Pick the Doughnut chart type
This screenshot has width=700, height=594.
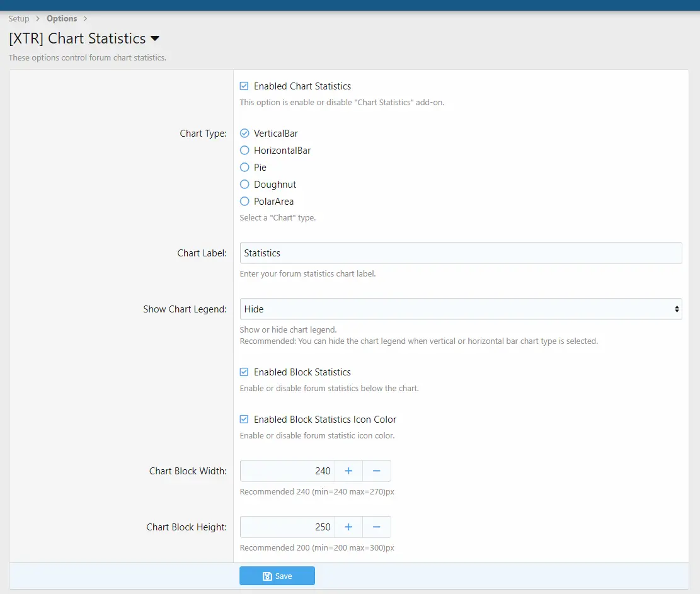[x=244, y=185]
